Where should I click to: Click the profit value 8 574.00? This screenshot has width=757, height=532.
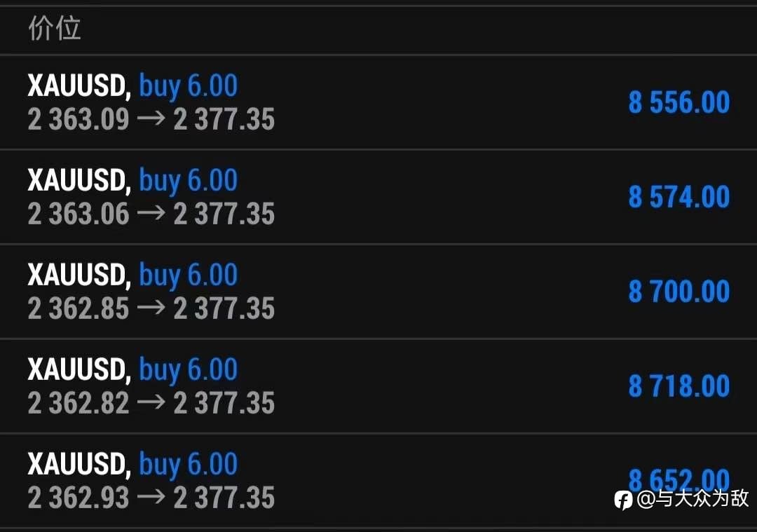678,197
